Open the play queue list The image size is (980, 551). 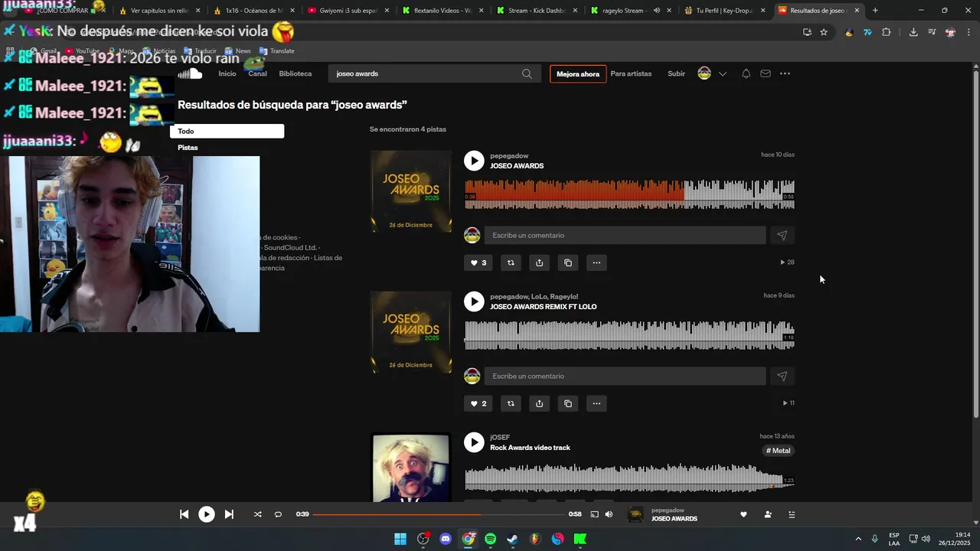click(792, 514)
